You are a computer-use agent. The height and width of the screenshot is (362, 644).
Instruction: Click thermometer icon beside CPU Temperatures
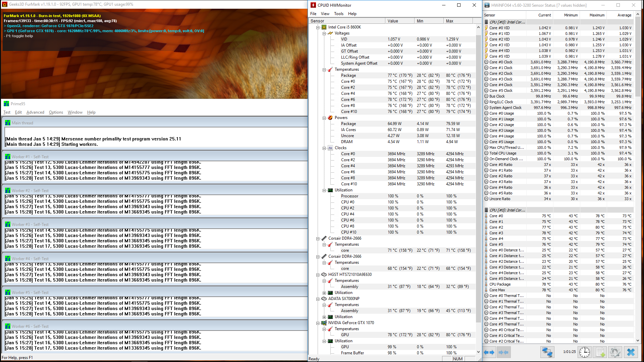pos(330,69)
